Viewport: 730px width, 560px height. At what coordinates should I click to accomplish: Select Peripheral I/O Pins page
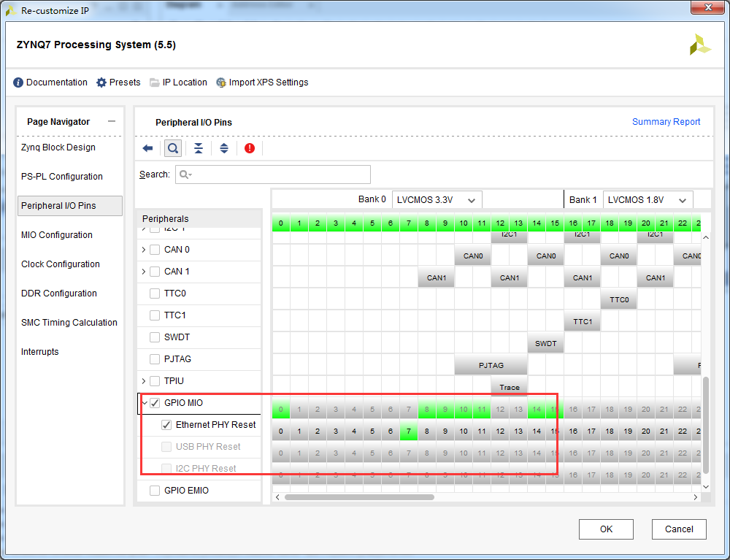point(70,206)
